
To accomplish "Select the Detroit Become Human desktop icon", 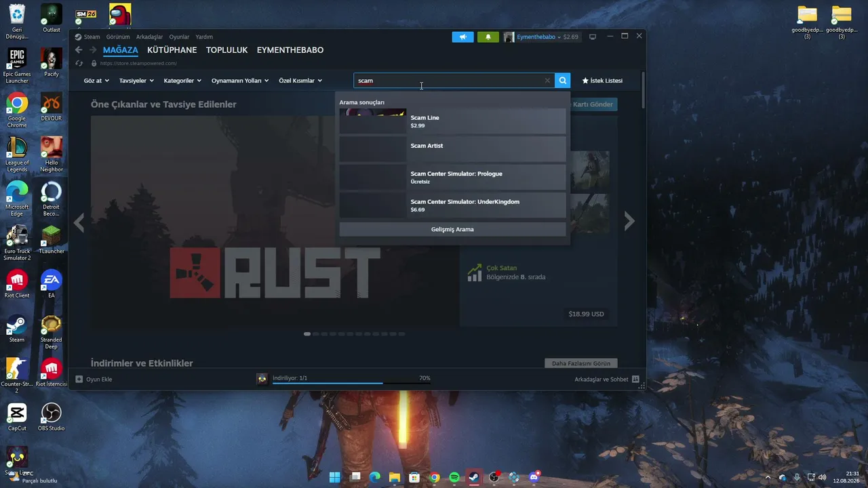I will [51, 199].
